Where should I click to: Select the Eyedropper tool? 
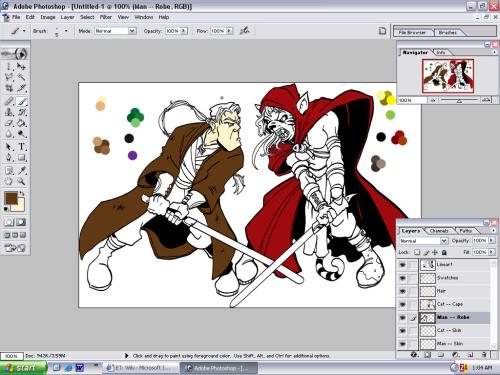tap(21, 171)
